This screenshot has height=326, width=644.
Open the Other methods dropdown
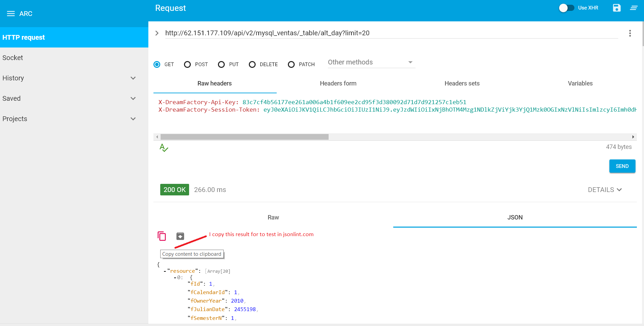371,62
